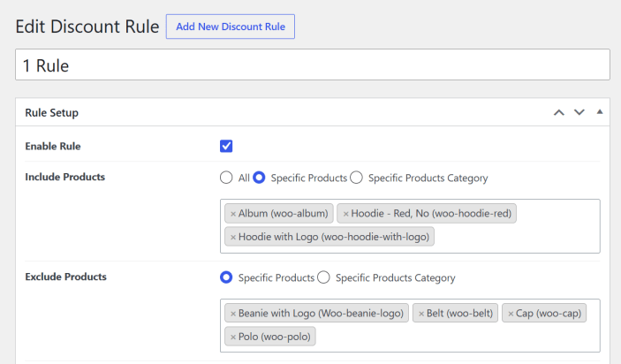Select Specific Products under Exclude Products

coord(226,277)
